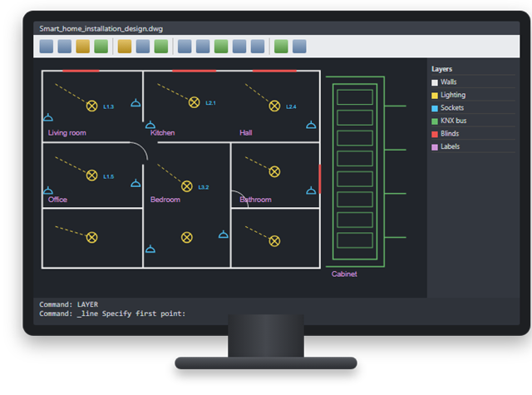Click the green KNX bus layer swatch
Viewport: 532px width, 395px height.
(x=435, y=121)
